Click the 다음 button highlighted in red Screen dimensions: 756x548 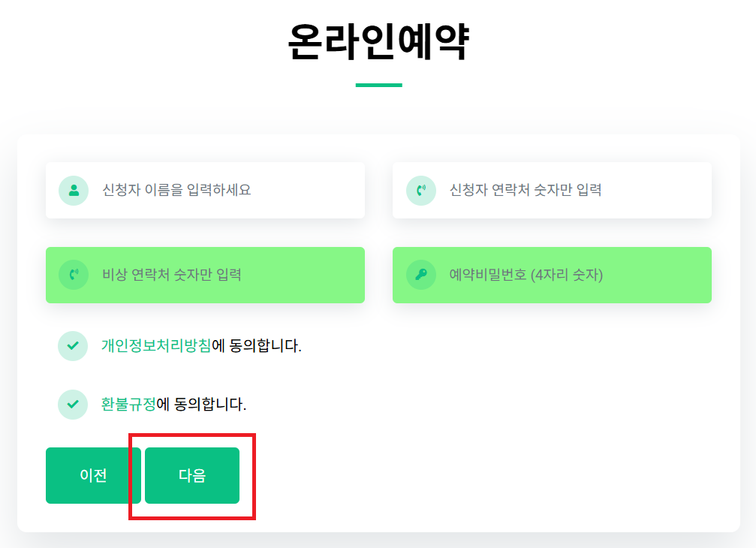(x=192, y=475)
